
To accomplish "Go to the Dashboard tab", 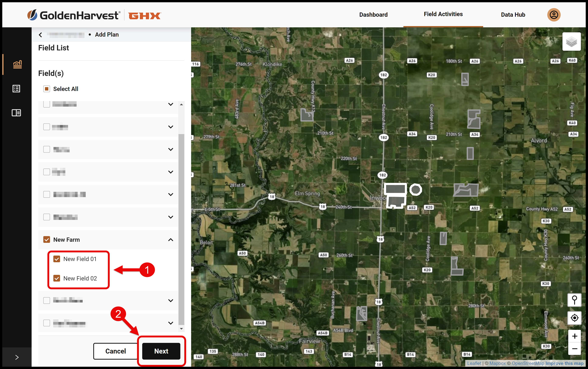I will point(373,15).
